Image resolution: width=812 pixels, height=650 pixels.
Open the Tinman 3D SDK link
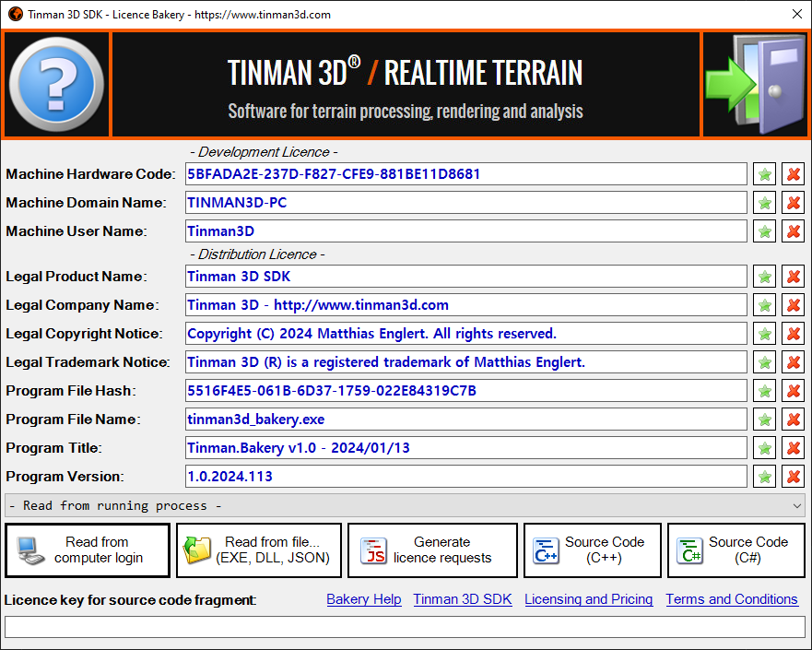point(463,599)
